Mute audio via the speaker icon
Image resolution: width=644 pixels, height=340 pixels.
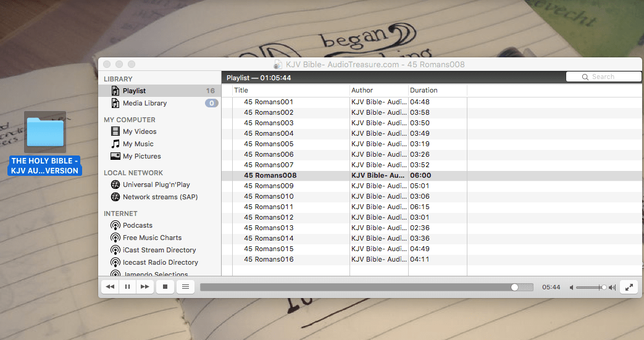tap(571, 288)
